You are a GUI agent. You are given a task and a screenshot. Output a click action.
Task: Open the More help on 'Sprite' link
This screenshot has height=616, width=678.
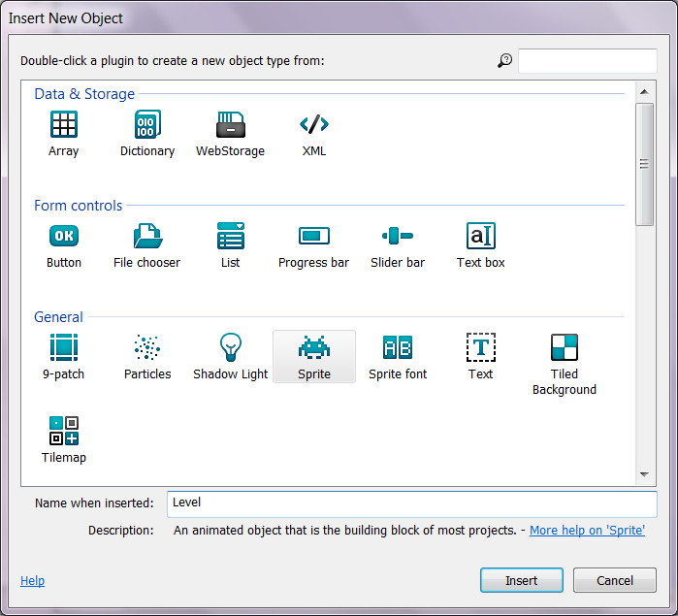pos(587,531)
